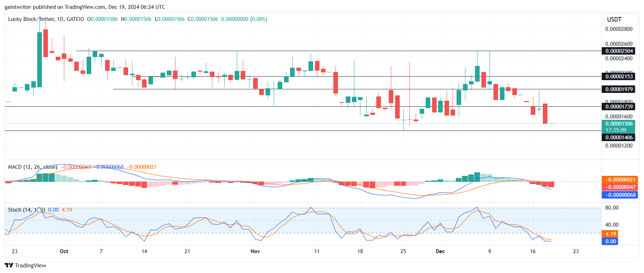The image size is (644, 273).
Task: Click the 0.00002800 price scale label
Action: coord(619,29)
